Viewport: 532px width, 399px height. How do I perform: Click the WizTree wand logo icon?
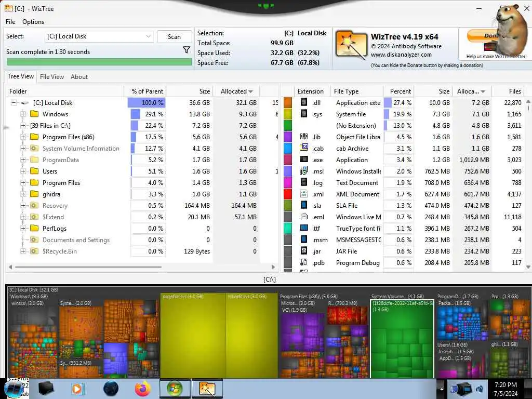tap(351, 45)
